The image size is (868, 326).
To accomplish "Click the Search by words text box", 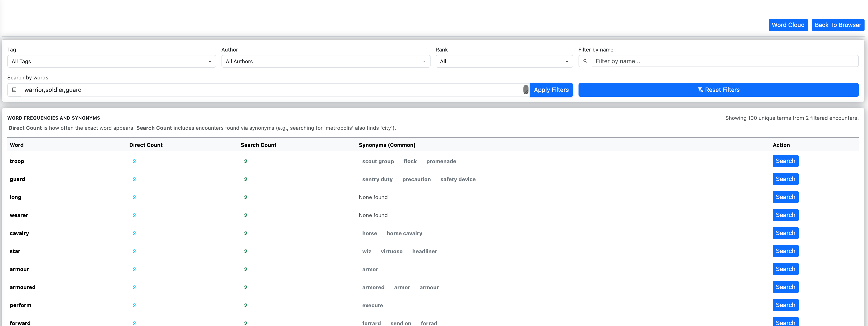I will pyautogui.click(x=270, y=90).
